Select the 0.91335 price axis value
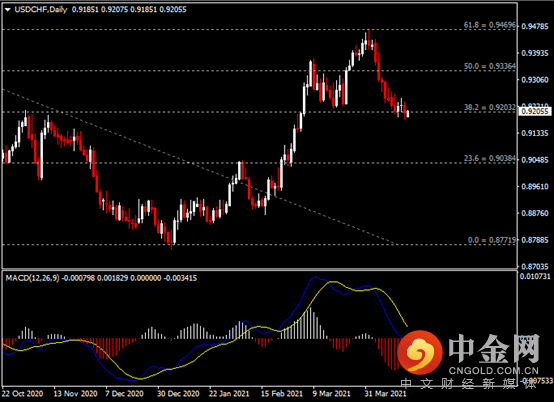Screen dimensions: 554x402 tap(535, 133)
